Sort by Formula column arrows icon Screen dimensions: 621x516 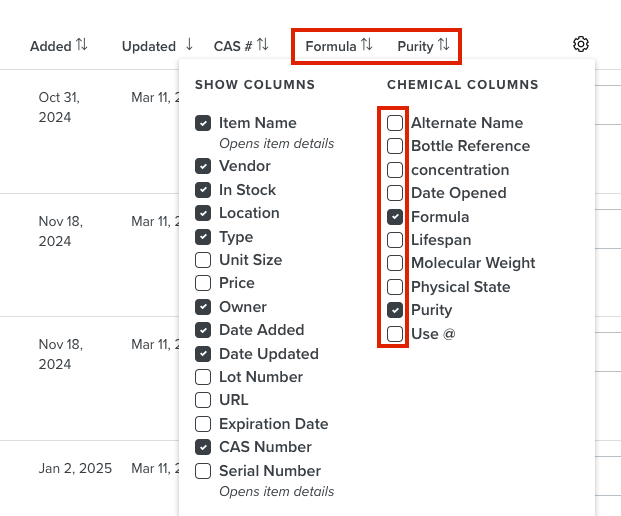pyautogui.click(x=367, y=44)
